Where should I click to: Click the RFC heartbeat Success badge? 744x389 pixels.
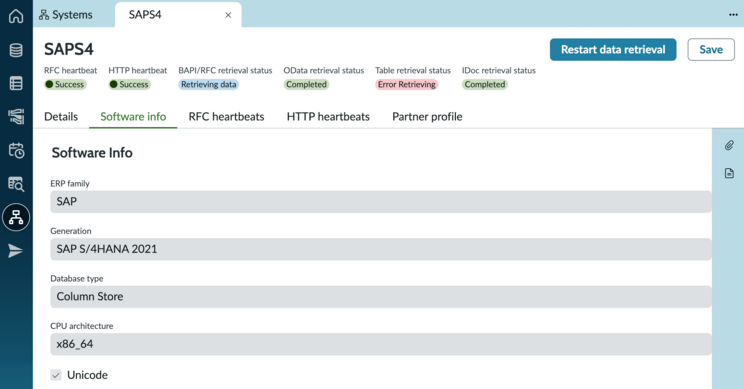[x=65, y=84]
